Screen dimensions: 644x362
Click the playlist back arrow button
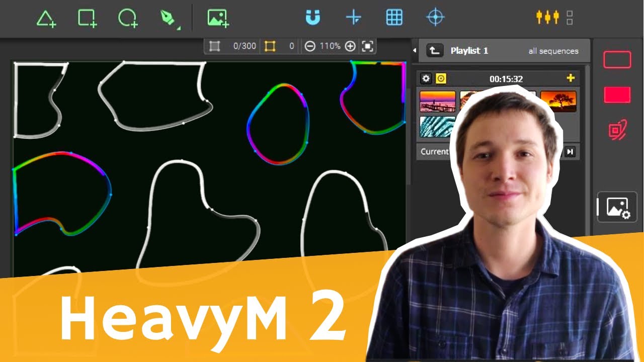pos(434,50)
